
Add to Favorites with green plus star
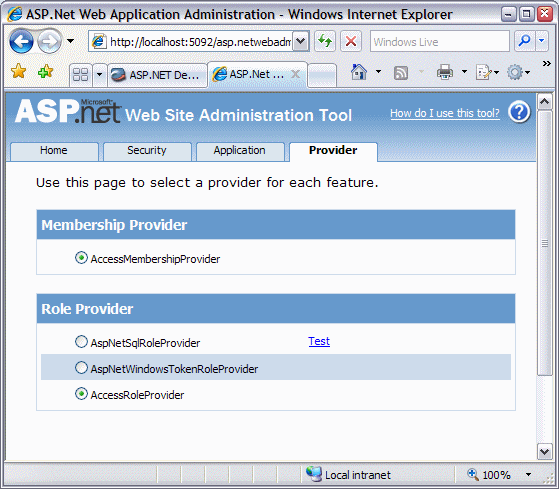45,72
